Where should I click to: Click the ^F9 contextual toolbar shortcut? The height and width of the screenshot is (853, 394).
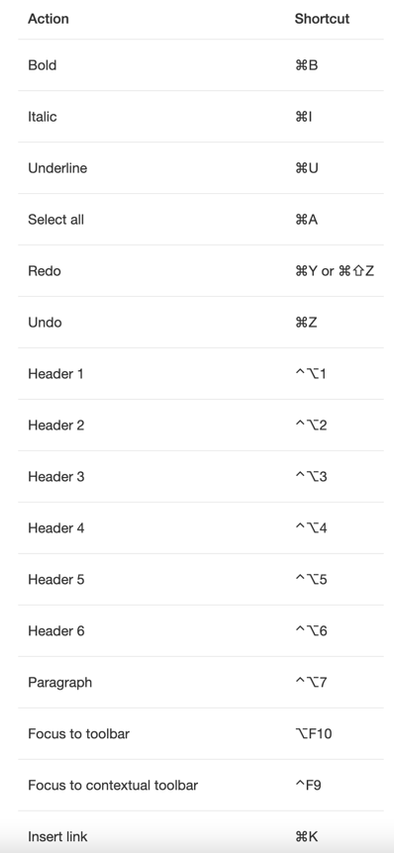[x=307, y=785]
